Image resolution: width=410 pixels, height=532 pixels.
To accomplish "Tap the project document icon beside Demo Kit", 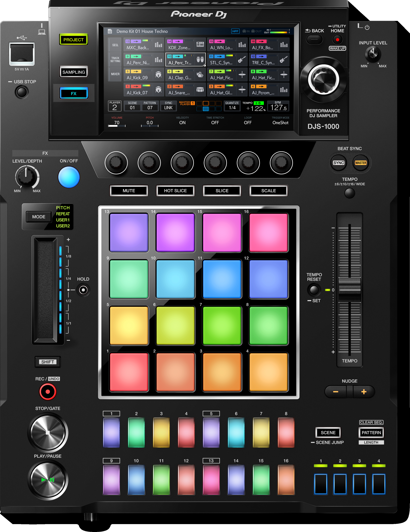I will [x=110, y=31].
